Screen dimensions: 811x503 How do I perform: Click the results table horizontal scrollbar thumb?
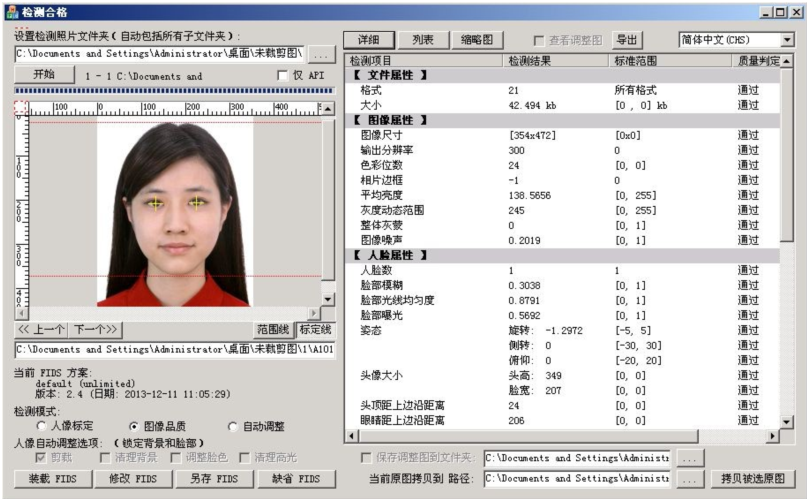(x=528, y=436)
